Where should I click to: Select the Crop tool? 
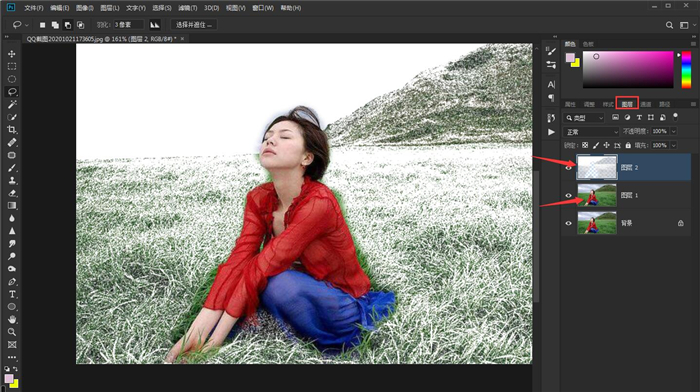(x=12, y=129)
